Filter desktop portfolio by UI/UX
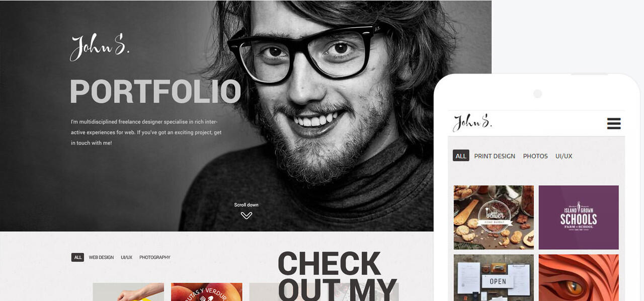Viewport: 644px width, 301px height. pos(126,257)
